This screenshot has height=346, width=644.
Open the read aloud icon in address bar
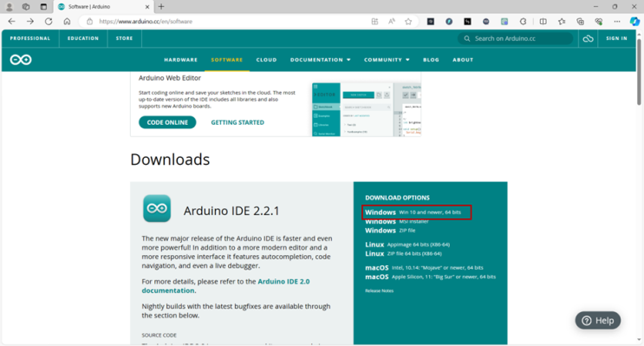392,22
